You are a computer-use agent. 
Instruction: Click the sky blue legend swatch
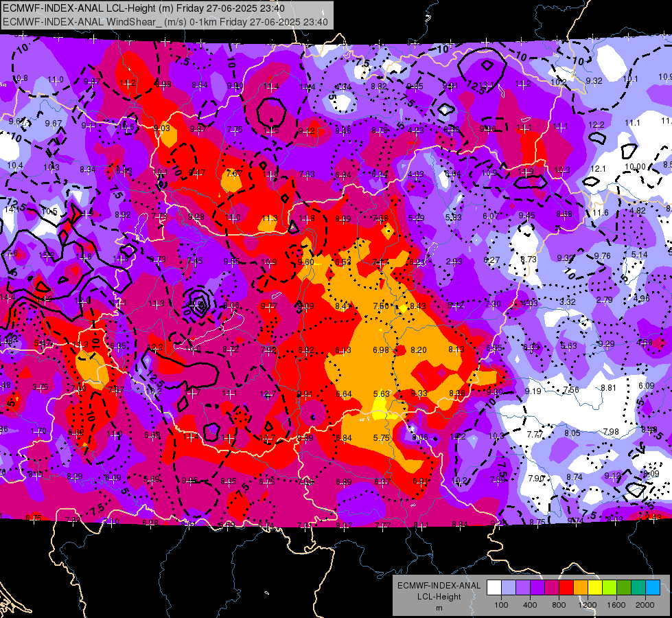tap(653, 587)
